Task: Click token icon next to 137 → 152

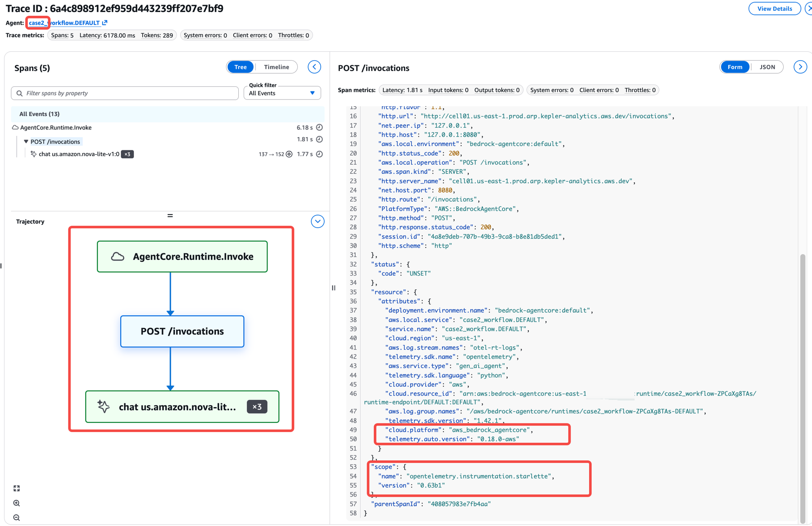Action: tap(289, 154)
